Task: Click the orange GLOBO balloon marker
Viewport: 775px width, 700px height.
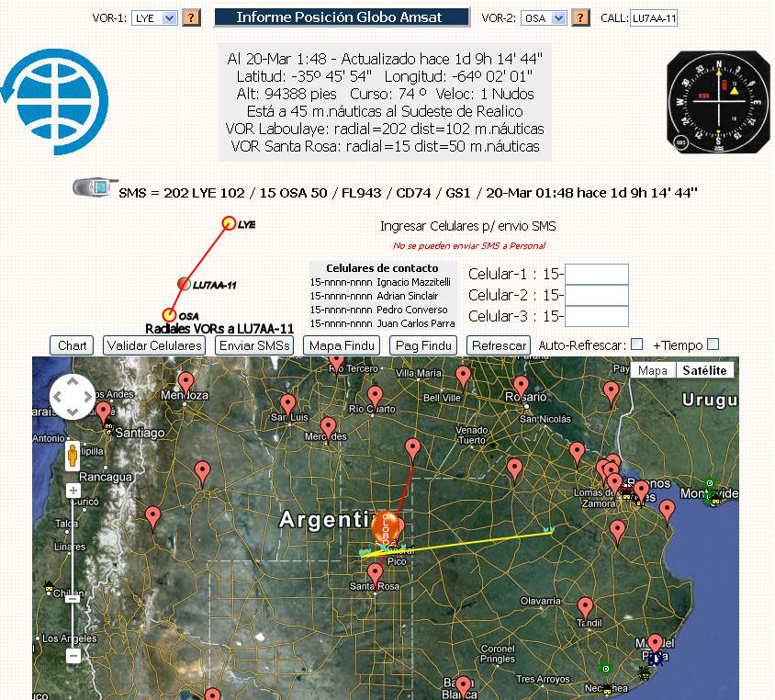Action: [x=385, y=528]
